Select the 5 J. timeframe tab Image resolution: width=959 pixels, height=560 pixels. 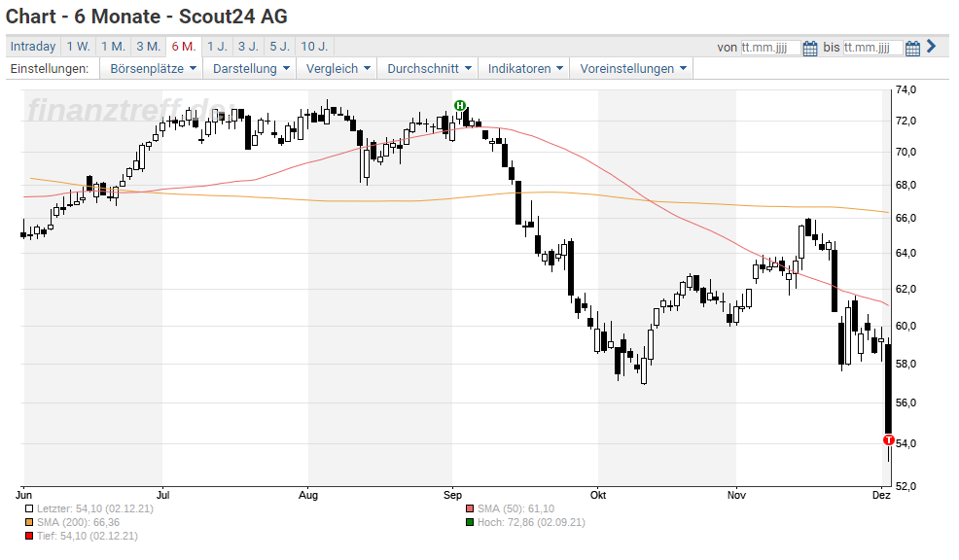[280, 47]
